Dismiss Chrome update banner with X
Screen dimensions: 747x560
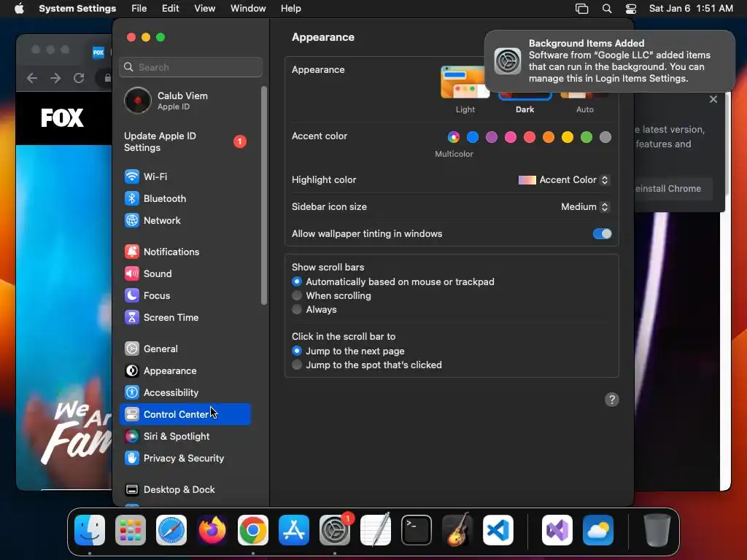713,99
